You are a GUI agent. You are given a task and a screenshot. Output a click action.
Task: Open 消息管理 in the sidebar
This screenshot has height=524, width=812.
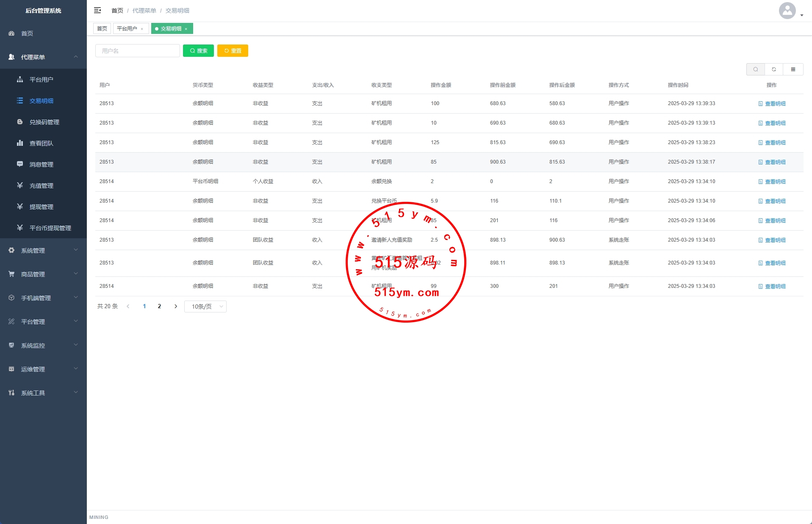point(41,164)
